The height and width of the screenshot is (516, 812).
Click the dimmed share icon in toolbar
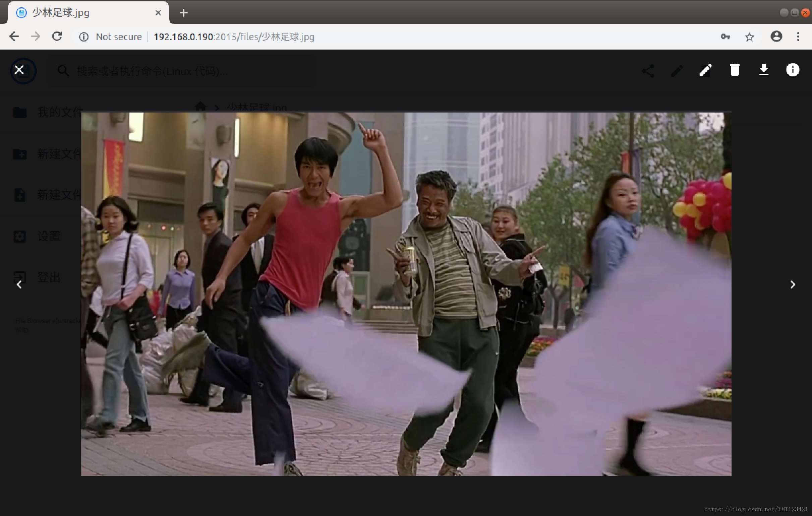(x=648, y=71)
